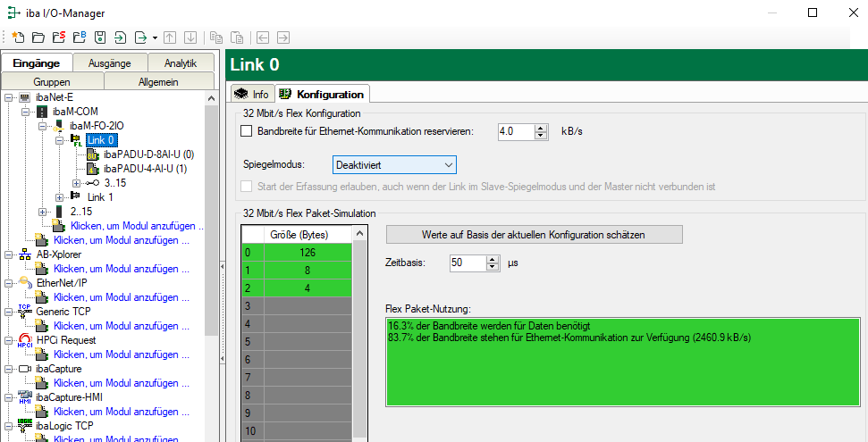
Task: Switch to the Analytik tab
Action: click(181, 63)
